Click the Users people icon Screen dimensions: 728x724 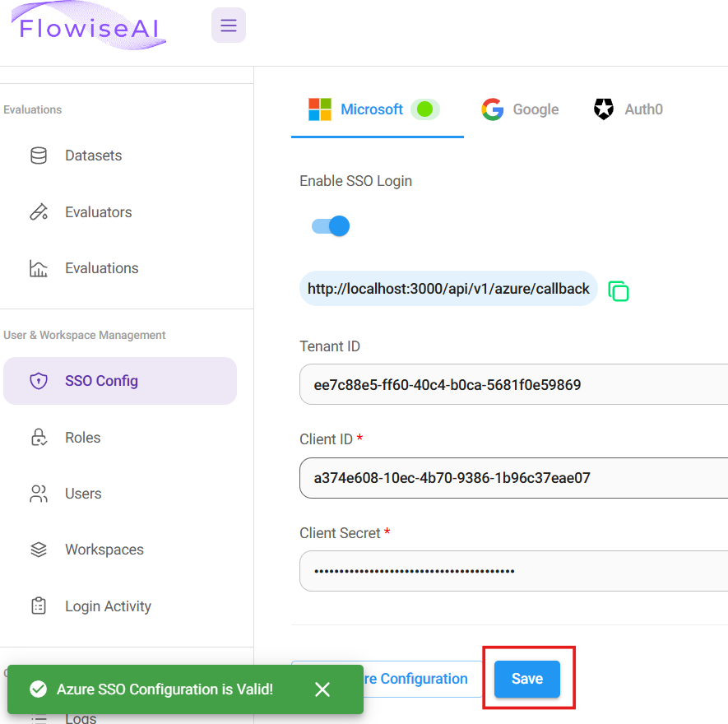(x=39, y=494)
